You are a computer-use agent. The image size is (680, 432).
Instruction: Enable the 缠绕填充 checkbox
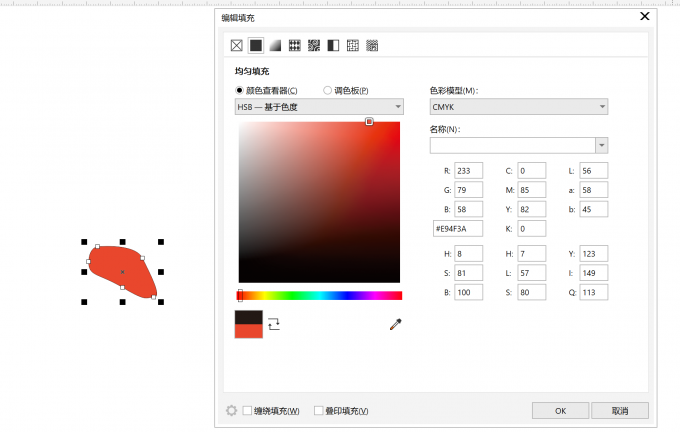tap(247, 410)
